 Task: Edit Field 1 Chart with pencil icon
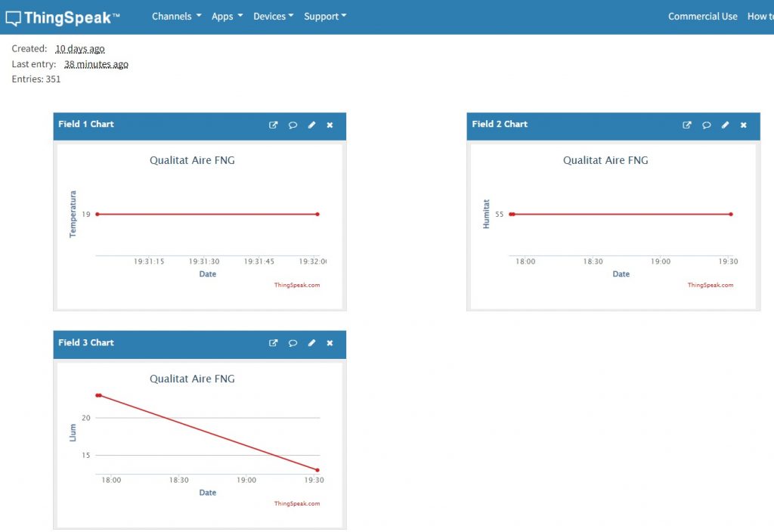click(x=311, y=125)
